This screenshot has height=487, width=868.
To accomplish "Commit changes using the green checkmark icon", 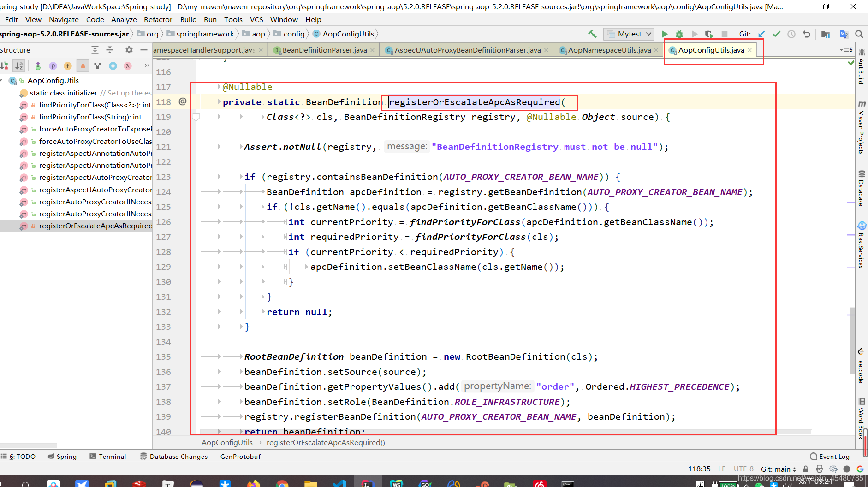I will tap(777, 34).
